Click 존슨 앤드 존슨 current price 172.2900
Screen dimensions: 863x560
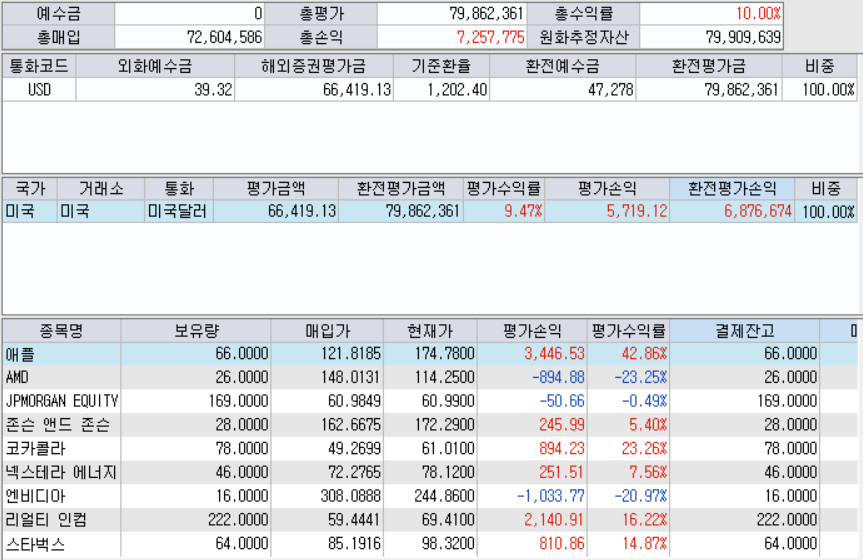point(430,425)
